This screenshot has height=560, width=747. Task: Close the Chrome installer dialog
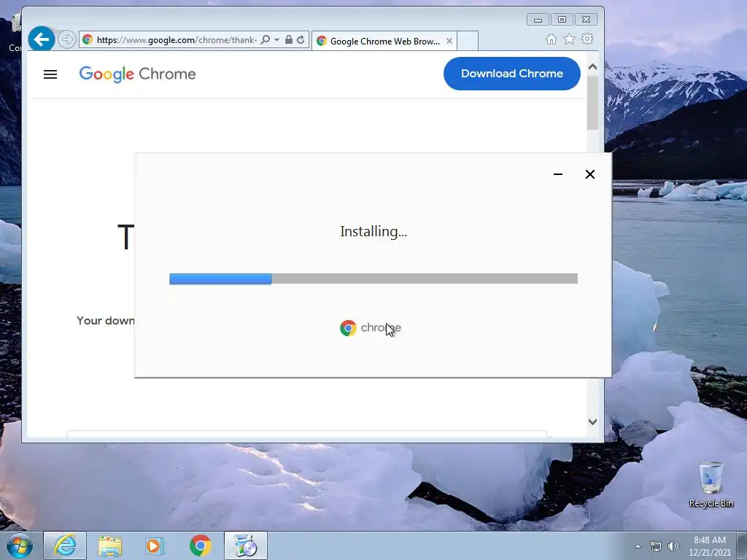tap(589, 174)
